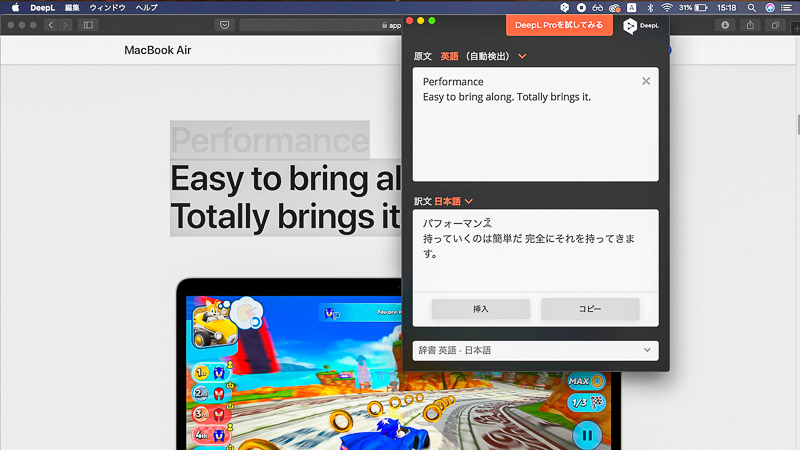Open the Apple menu
The image size is (800, 450).
pyautogui.click(x=15, y=8)
